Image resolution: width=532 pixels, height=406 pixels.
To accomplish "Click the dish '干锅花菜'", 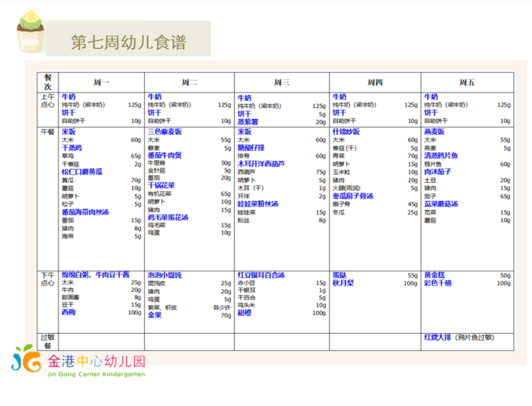I will coord(161,185).
